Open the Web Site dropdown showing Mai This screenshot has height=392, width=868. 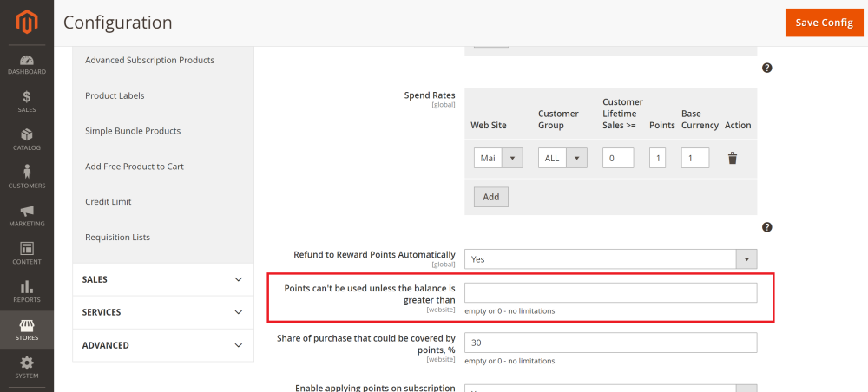(x=498, y=158)
